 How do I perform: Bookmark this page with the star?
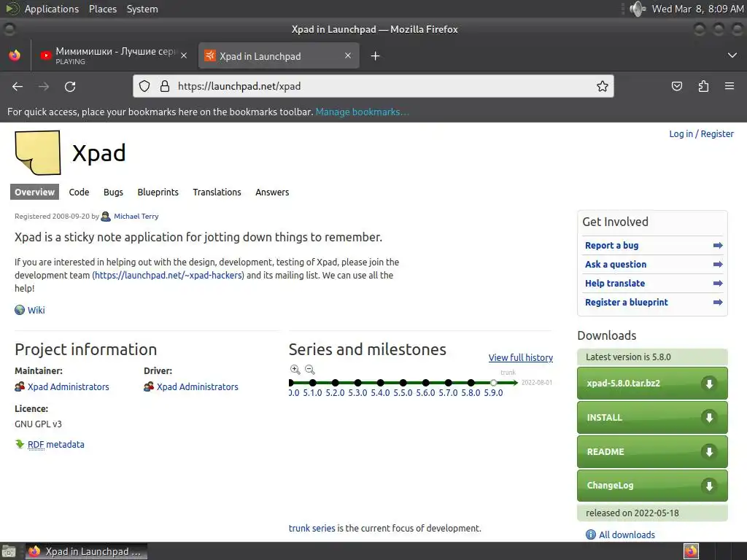(602, 86)
